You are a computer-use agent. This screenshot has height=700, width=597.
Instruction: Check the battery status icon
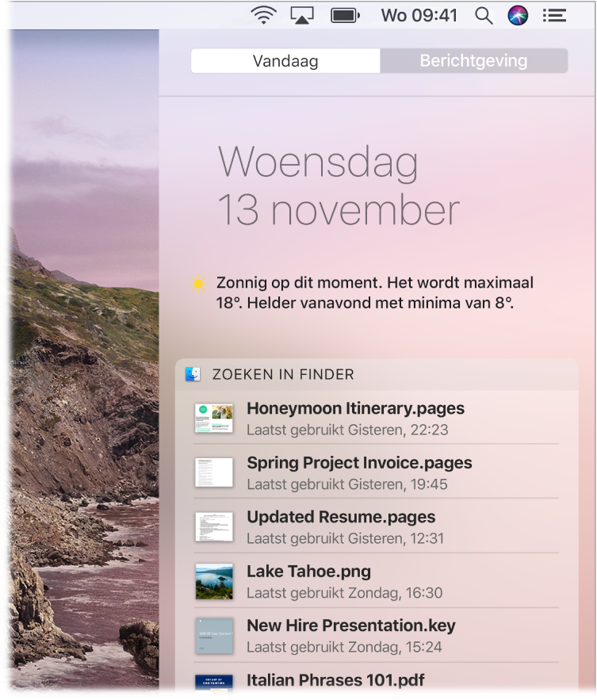(x=345, y=16)
